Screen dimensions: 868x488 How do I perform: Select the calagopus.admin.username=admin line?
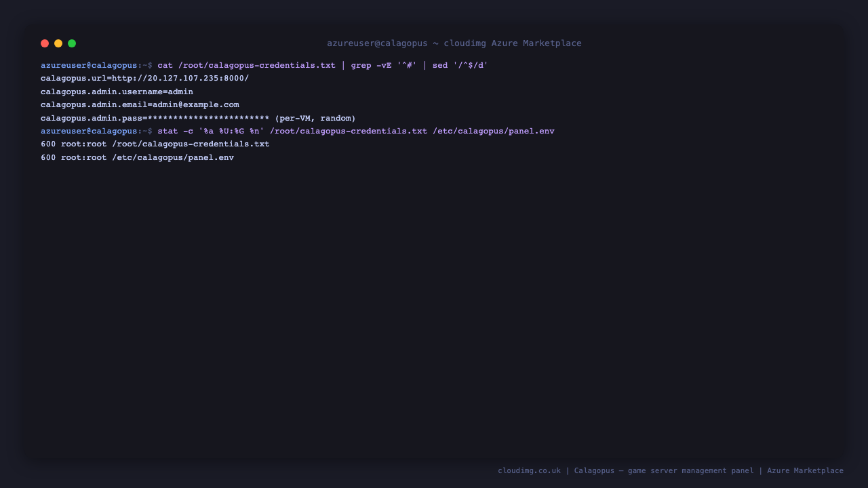(117, 91)
